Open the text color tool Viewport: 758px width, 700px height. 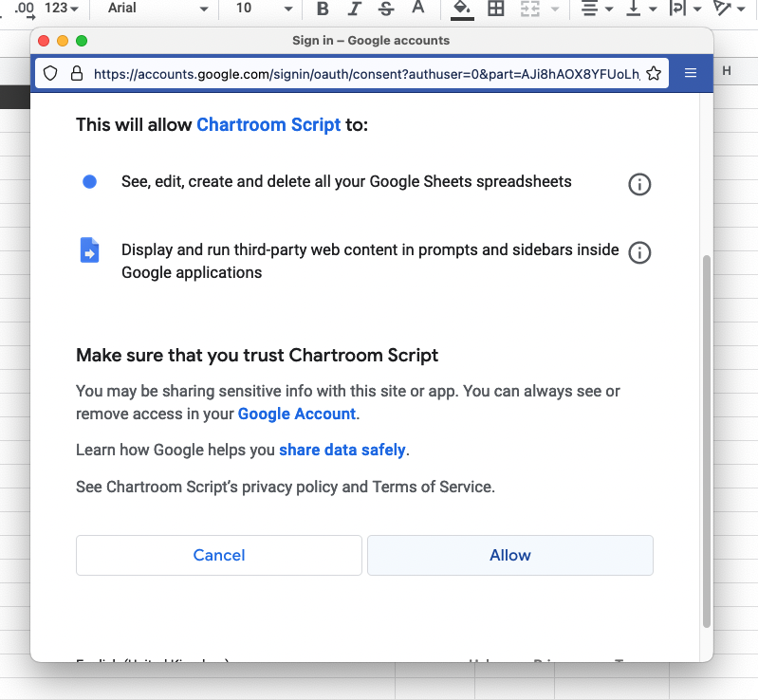click(417, 9)
